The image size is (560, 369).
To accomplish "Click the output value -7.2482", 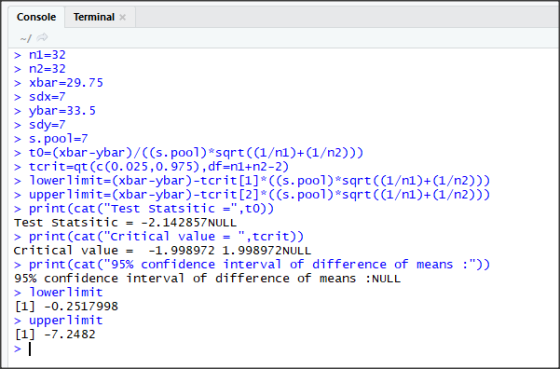I will pyautogui.click(x=70, y=334).
